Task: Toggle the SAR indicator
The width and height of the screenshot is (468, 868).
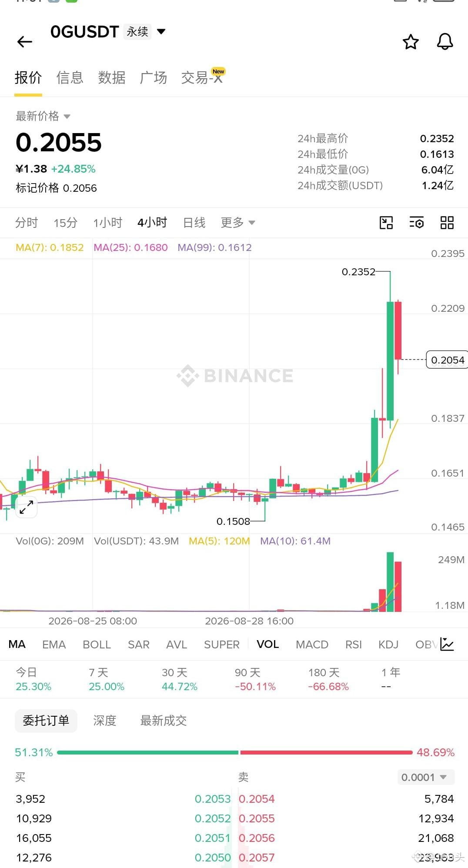Action: [x=139, y=644]
